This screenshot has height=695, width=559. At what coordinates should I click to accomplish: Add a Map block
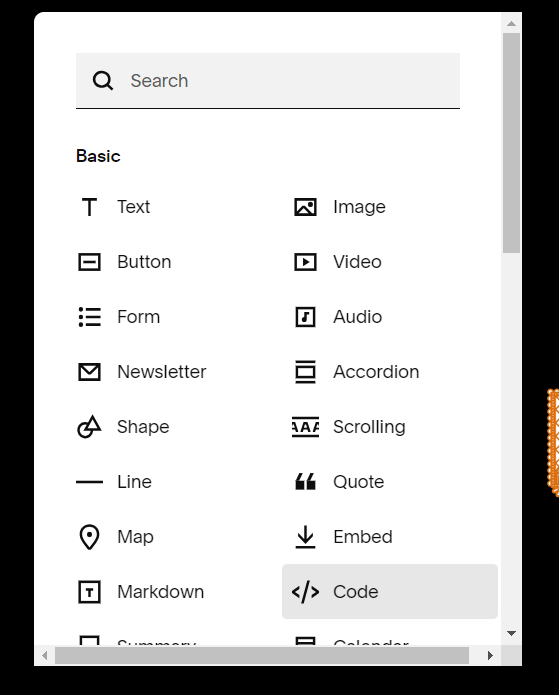point(116,537)
